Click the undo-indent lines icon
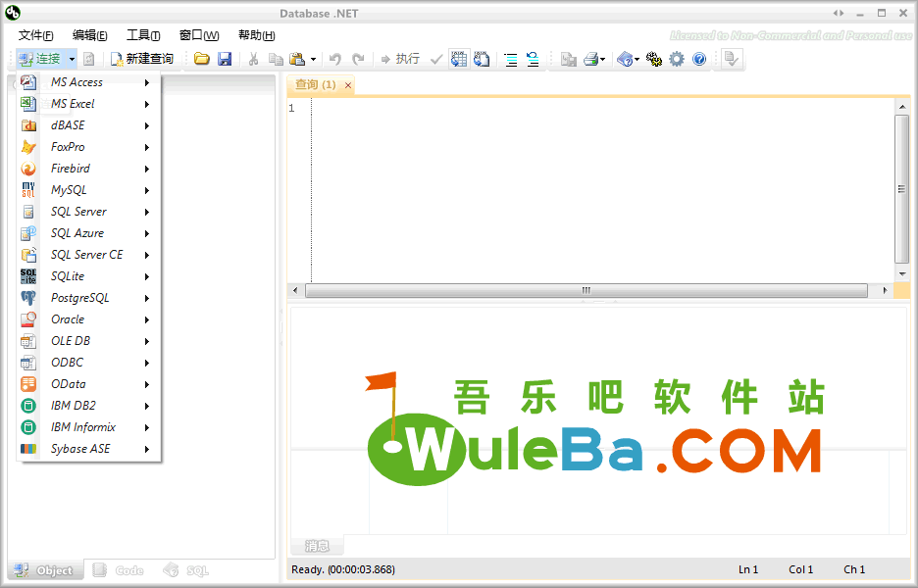 pyautogui.click(x=533, y=59)
